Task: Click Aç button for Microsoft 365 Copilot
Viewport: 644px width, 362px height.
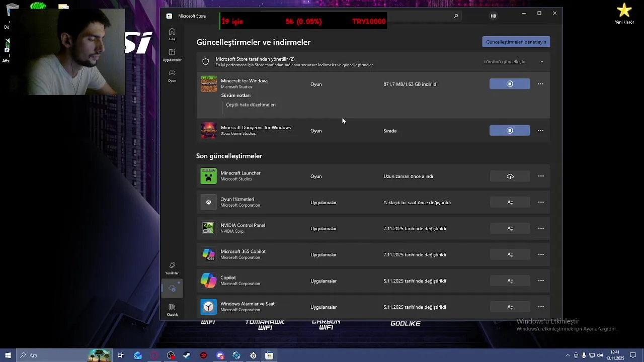Action: pyautogui.click(x=510, y=255)
